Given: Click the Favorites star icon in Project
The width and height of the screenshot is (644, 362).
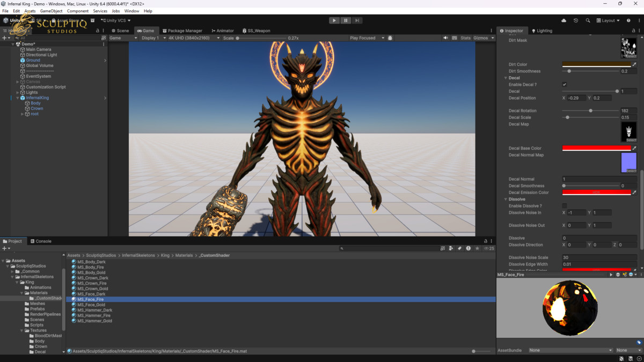Looking at the screenshot, I should click(477, 248).
